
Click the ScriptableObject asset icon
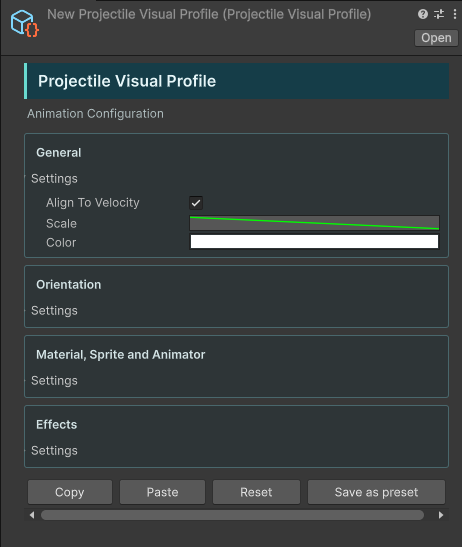[x=24, y=23]
